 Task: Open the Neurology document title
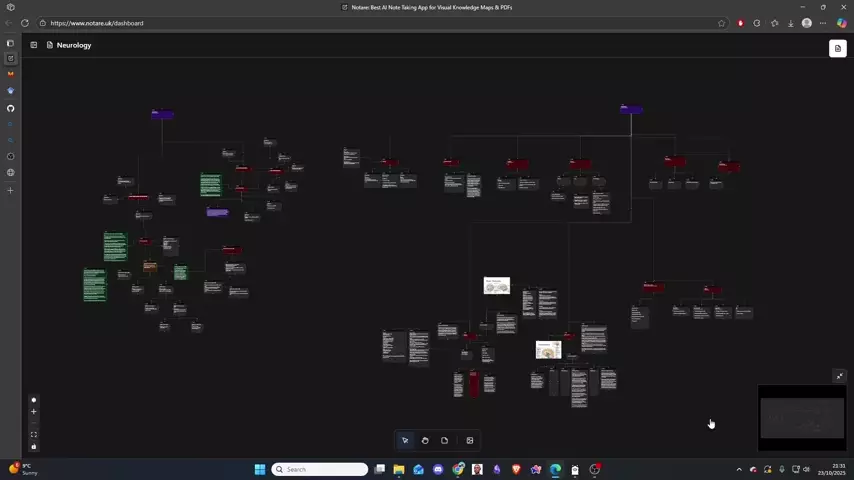pyautogui.click(x=73, y=45)
